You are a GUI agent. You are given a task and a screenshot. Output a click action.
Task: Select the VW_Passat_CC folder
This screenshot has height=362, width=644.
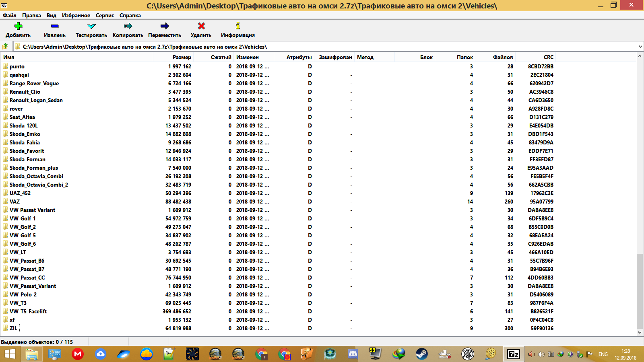pyautogui.click(x=27, y=278)
